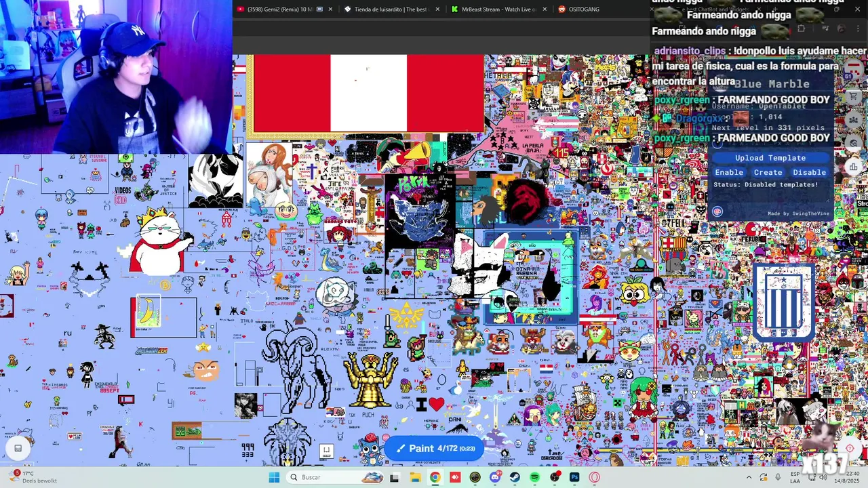Click the bottom-left canvas info button

(x=18, y=447)
